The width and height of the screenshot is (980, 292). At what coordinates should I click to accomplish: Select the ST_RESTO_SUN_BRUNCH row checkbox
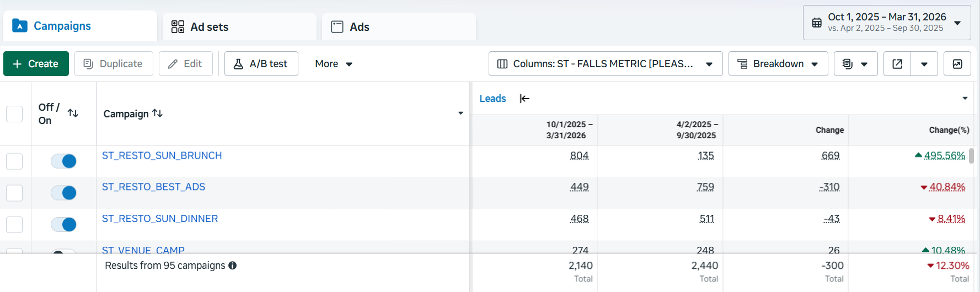[x=14, y=161]
